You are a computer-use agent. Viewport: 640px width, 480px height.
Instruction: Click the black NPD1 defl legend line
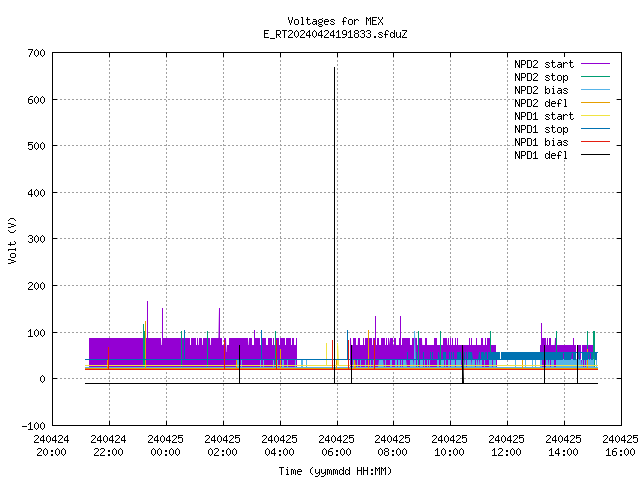click(595, 155)
